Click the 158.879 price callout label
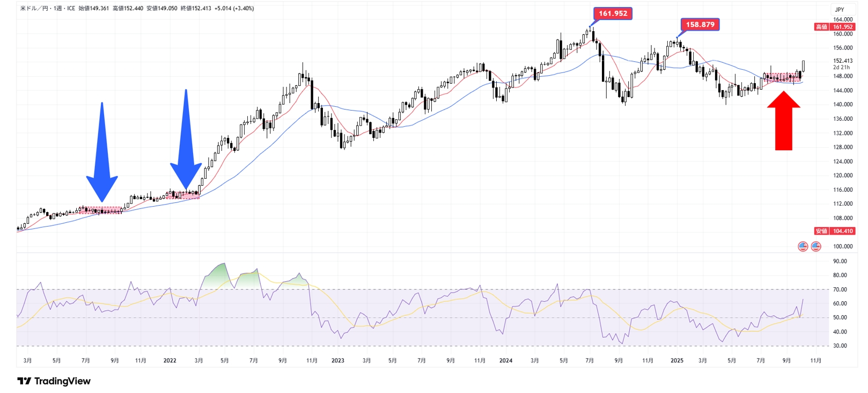 pos(700,25)
